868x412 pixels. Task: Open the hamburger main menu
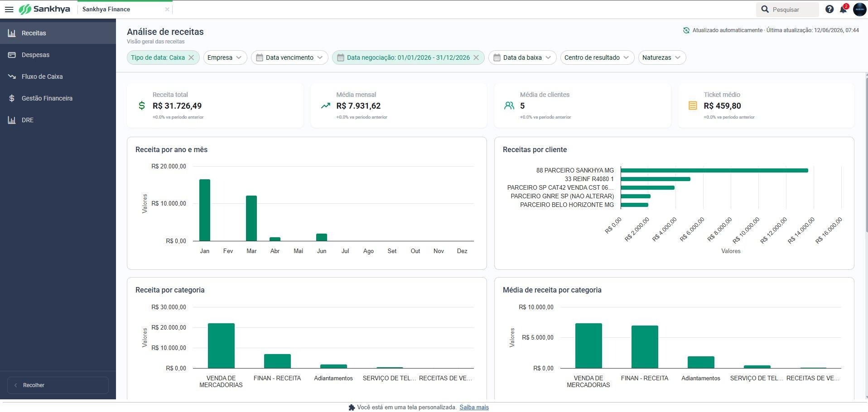point(9,10)
